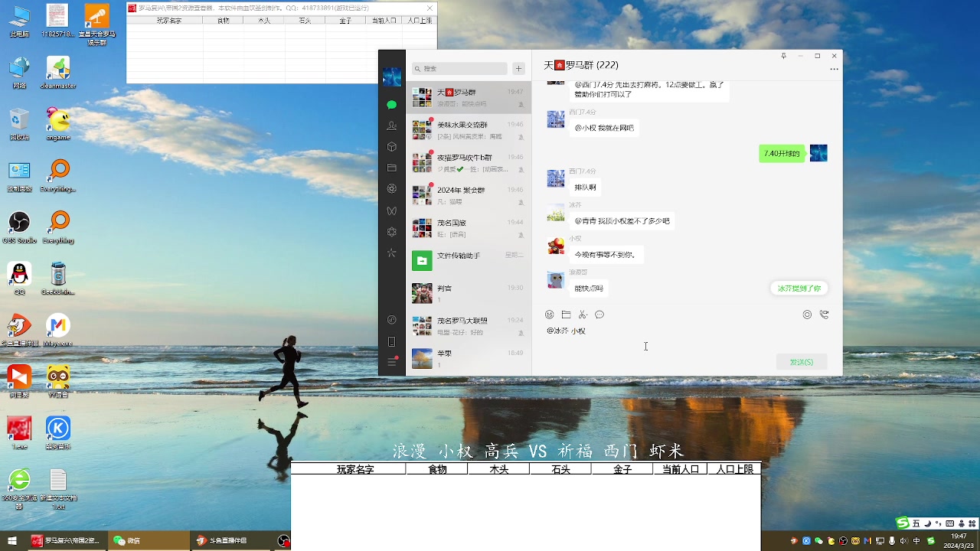Open send-file folder icon in chat toolbar
Image resolution: width=980 pixels, height=551 pixels.
tap(566, 315)
